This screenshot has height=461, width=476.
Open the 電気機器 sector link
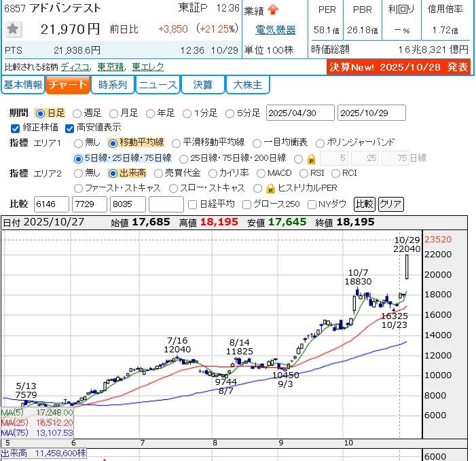point(275,30)
